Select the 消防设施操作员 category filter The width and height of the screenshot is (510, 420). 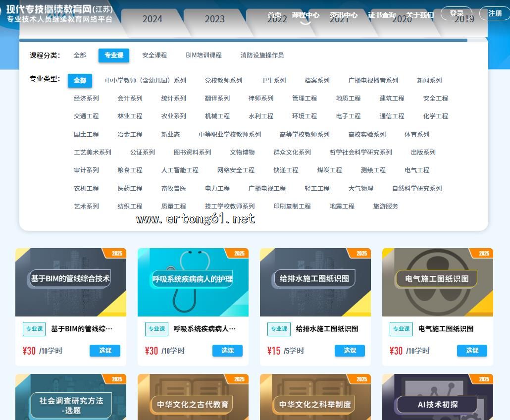(262, 55)
